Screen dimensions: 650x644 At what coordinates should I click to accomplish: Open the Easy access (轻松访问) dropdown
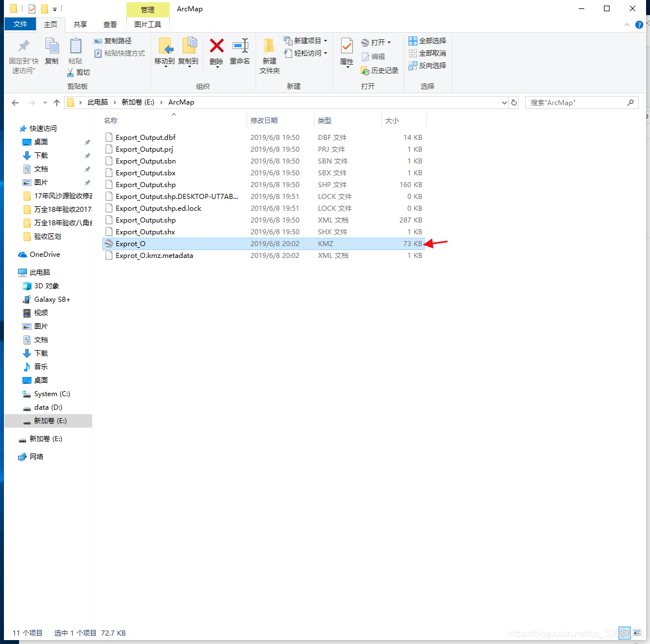coord(306,53)
